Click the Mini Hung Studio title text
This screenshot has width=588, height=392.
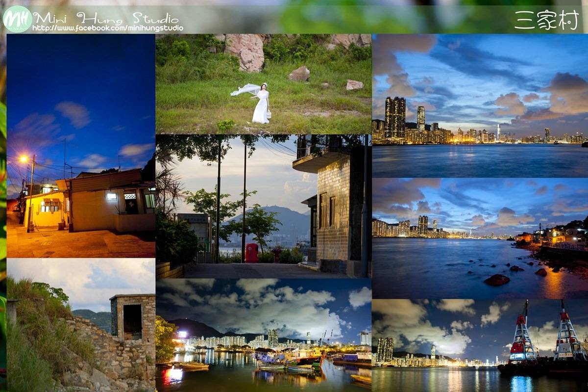105,18
